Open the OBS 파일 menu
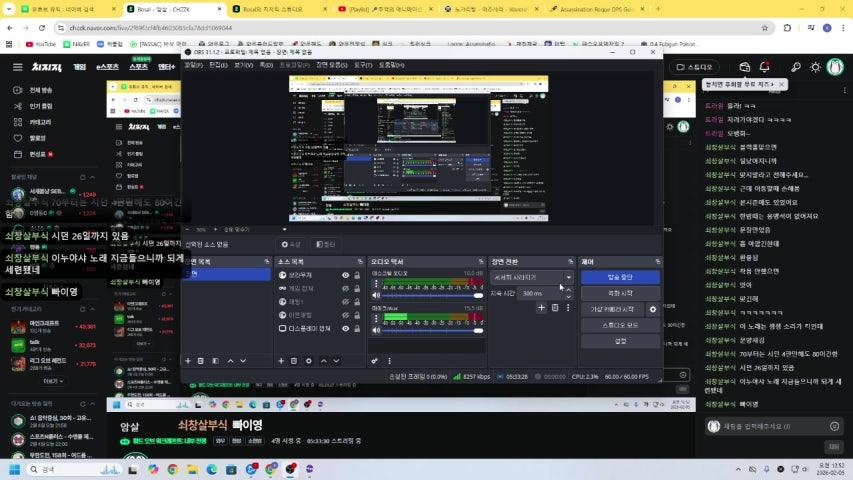 pyautogui.click(x=191, y=64)
